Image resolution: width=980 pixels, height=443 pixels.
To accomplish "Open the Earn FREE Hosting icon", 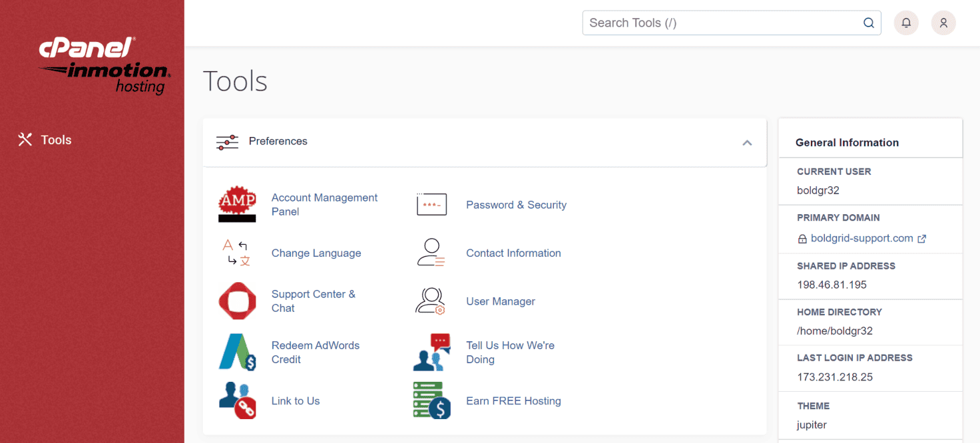I will pyautogui.click(x=431, y=400).
